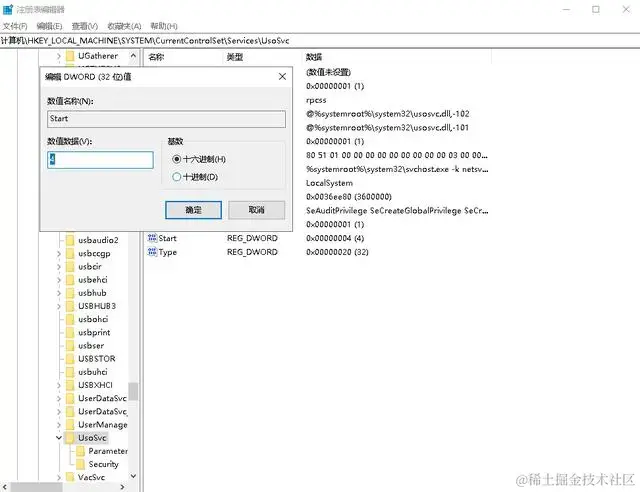640x492 pixels.
Task: Close the 编辑 DWORD dialog
Action: click(282, 76)
